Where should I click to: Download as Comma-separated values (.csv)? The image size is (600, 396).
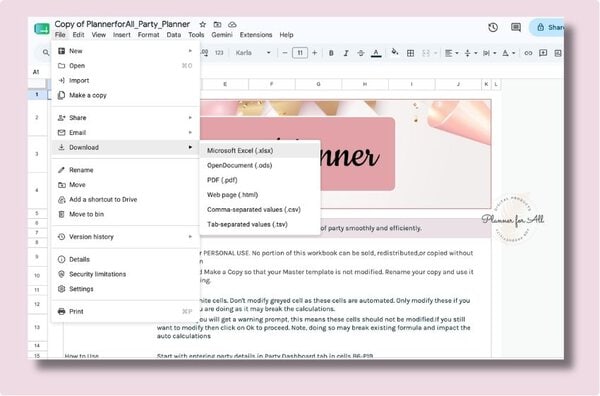click(260, 210)
